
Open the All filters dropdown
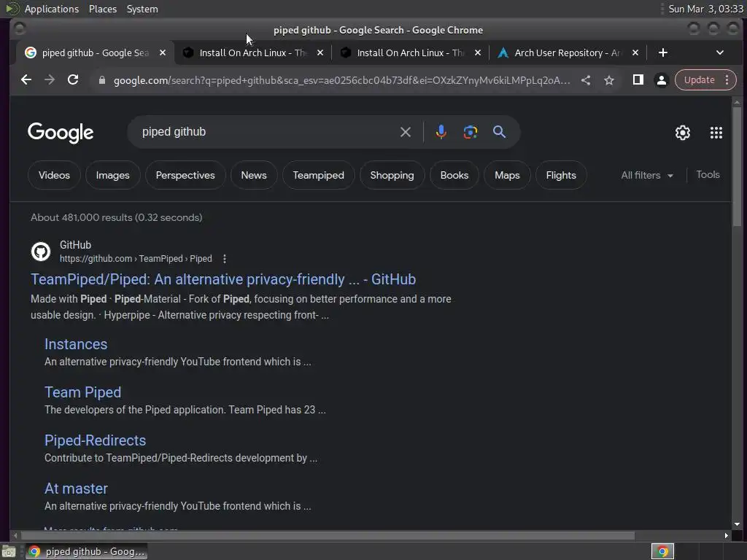coord(647,175)
